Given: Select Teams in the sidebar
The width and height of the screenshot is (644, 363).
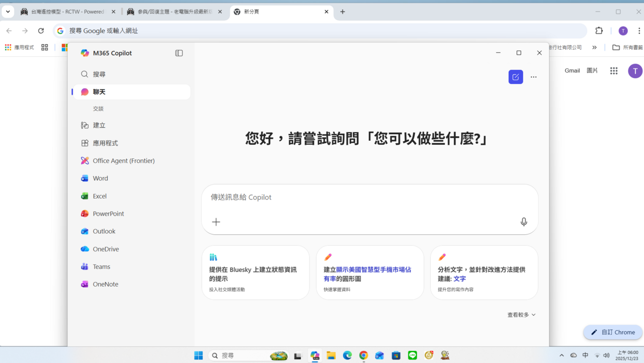Looking at the screenshot, I should 101,266.
